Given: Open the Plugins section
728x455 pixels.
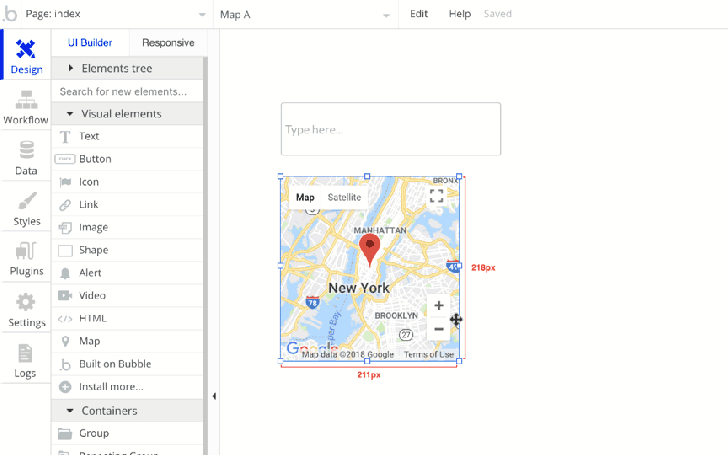Looking at the screenshot, I should [26, 259].
